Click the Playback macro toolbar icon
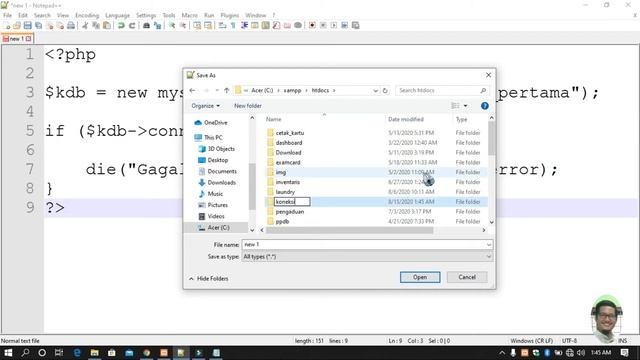This screenshot has height=360, width=640. pos(334,25)
